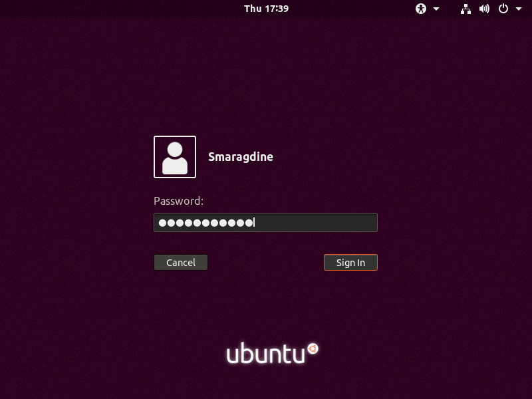The image size is (532, 399).
Task: Select the Smaragdine user avatar
Action: 175,157
